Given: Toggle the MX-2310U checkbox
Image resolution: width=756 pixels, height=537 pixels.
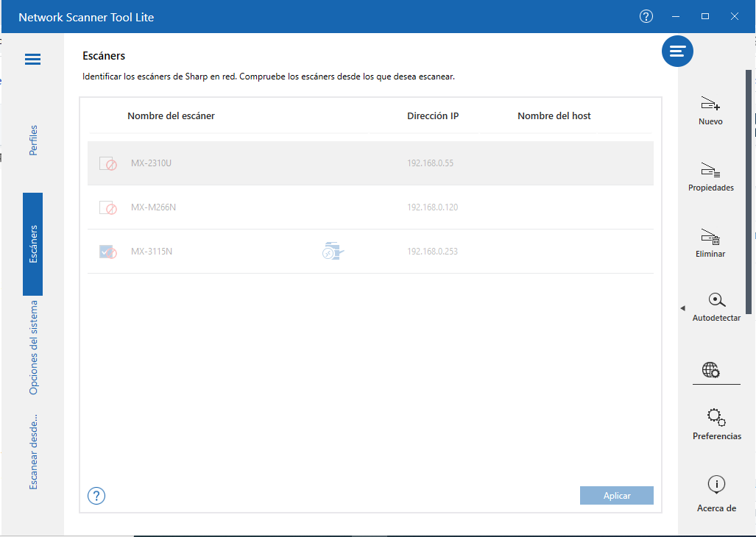Looking at the screenshot, I should pos(106,163).
